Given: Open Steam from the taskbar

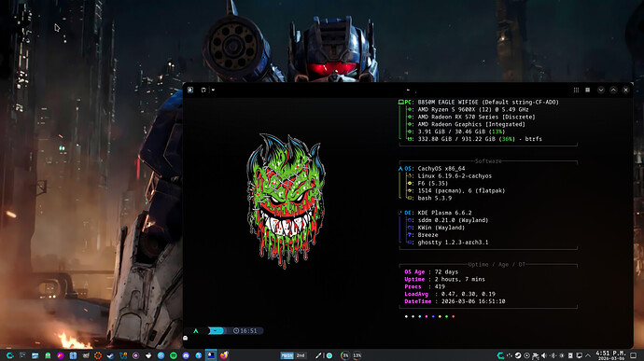Looking at the screenshot, I should 110,355.
